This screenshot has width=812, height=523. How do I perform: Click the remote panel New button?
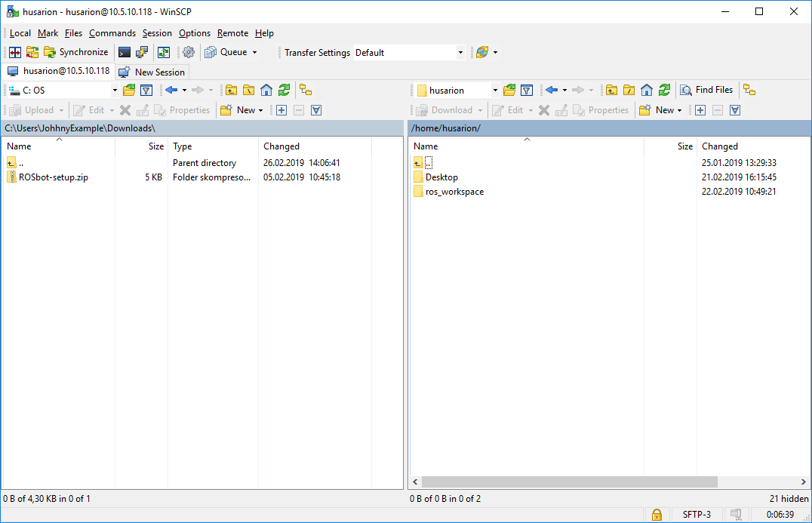(x=660, y=109)
